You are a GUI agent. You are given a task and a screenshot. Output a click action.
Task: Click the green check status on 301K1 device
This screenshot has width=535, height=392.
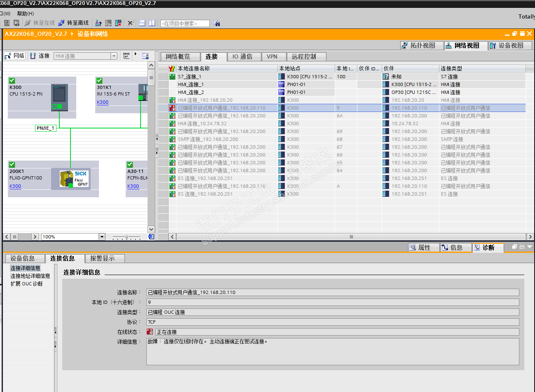tap(99, 81)
